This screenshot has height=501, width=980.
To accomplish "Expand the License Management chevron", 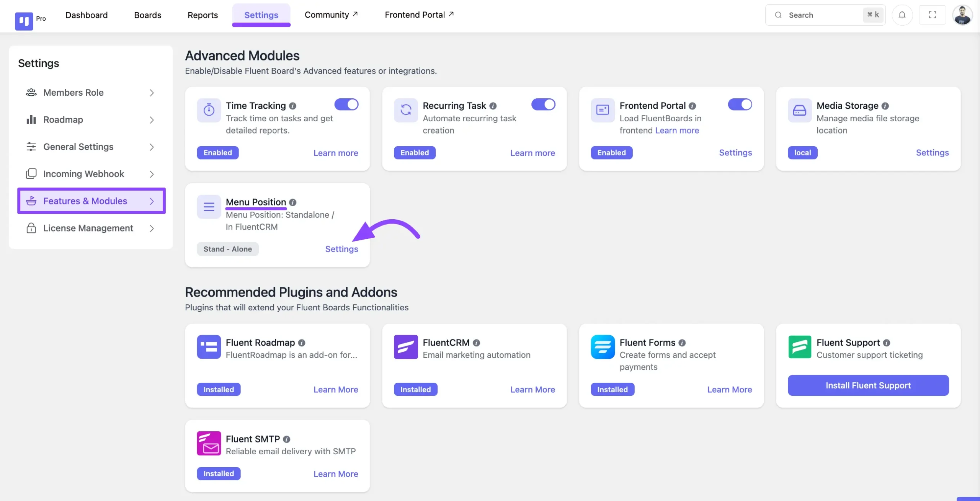I will click(x=152, y=228).
